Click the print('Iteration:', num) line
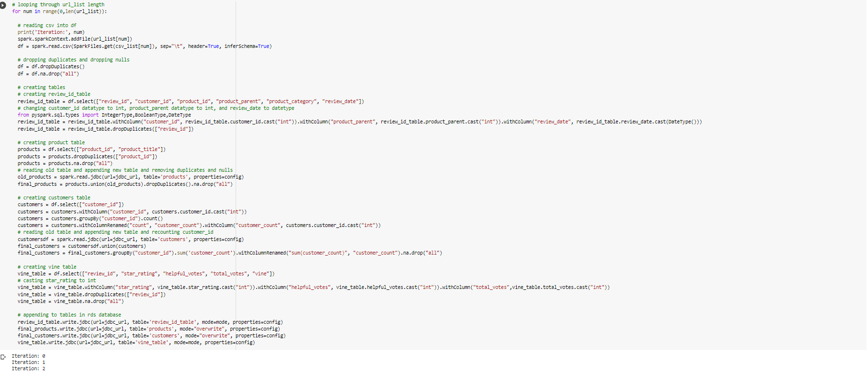 click(51, 32)
